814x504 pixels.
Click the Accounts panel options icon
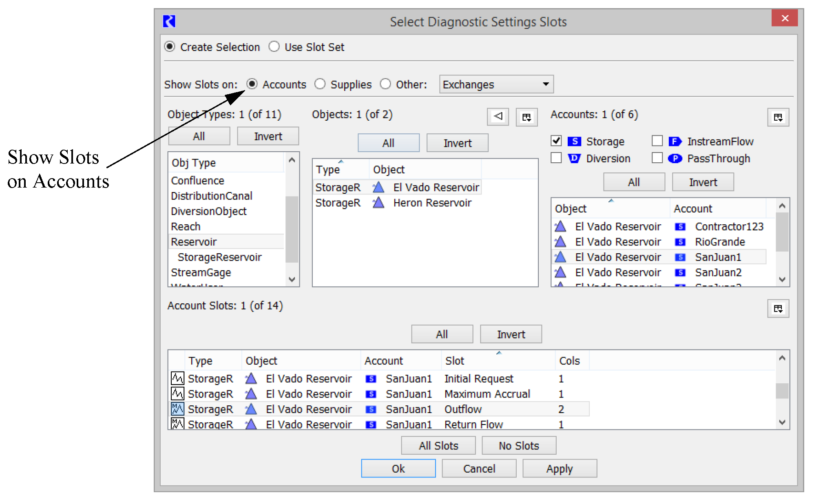(778, 117)
